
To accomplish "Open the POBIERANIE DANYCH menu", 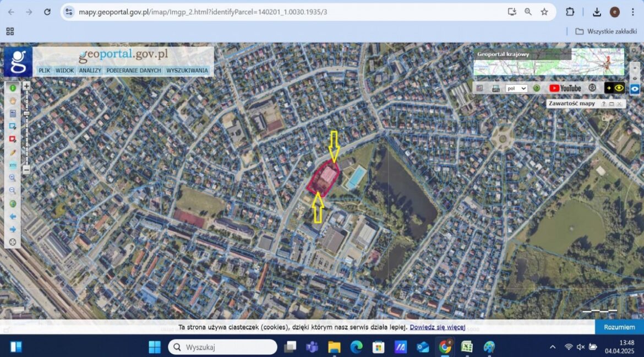I will tap(134, 71).
